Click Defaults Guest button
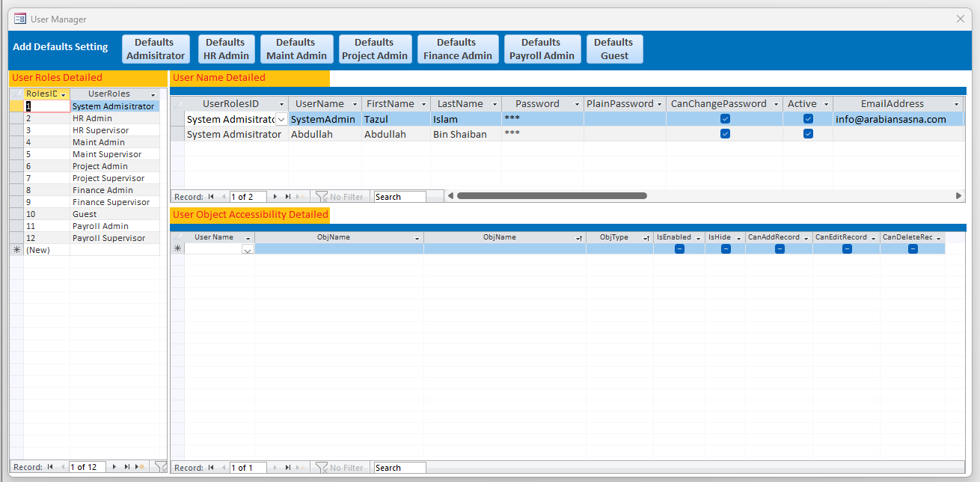Image resolution: width=980 pixels, height=482 pixels. 614,49
